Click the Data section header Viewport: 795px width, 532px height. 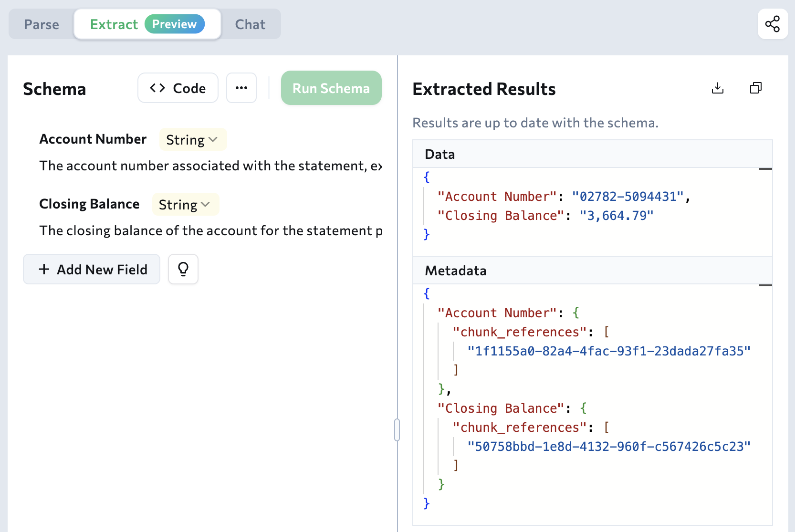click(593, 154)
